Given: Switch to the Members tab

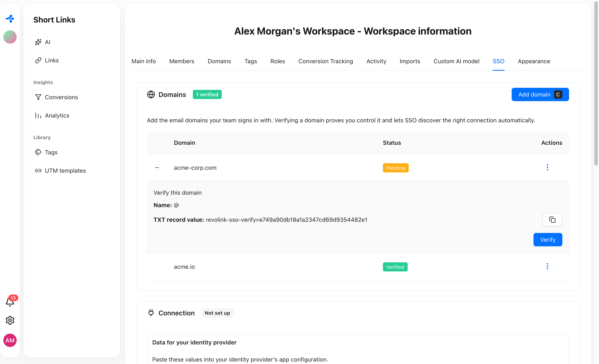Looking at the screenshot, I should [x=182, y=61].
